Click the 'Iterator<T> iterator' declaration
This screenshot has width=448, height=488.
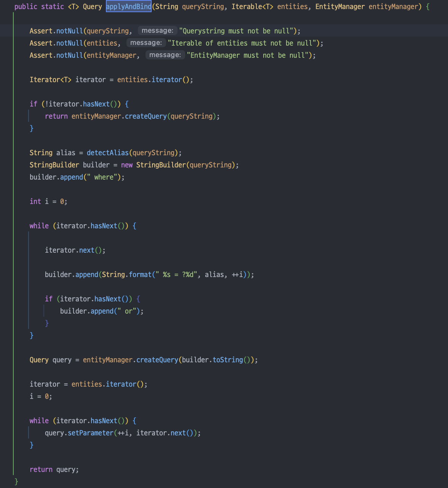(111, 80)
